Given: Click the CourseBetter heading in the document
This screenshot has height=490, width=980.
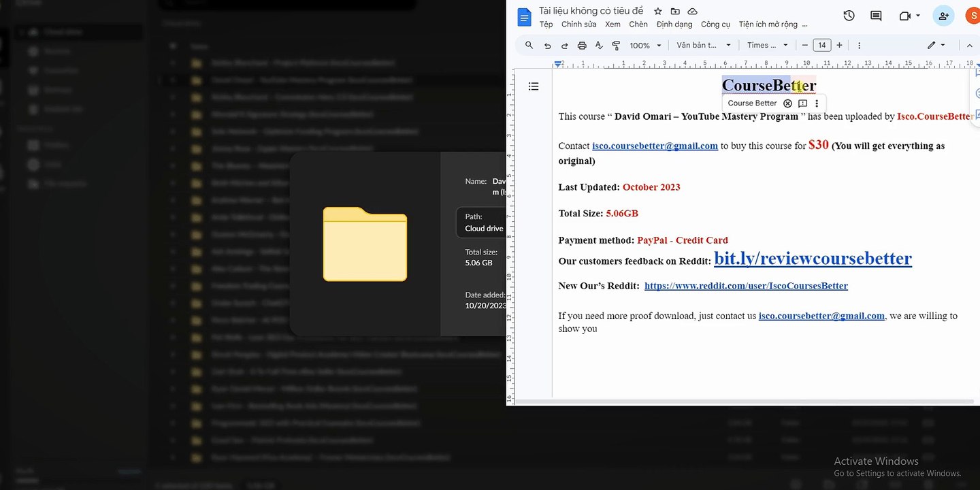Looking at the screenshot, I should tap(769, 85).
